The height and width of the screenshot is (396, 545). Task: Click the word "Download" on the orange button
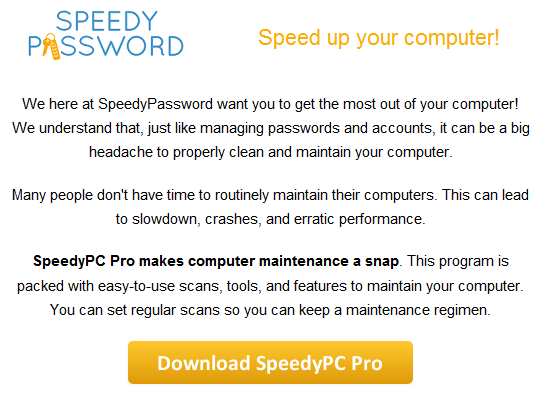(x=204, y=363)
